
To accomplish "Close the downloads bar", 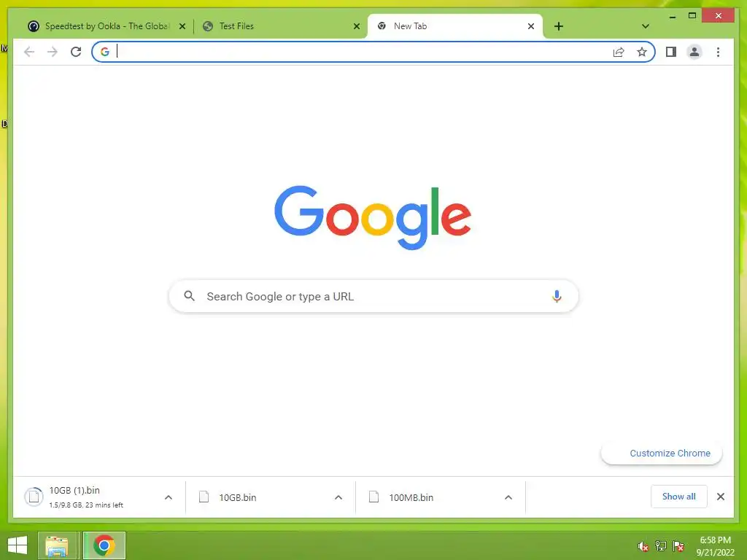I will pos(721,497).
